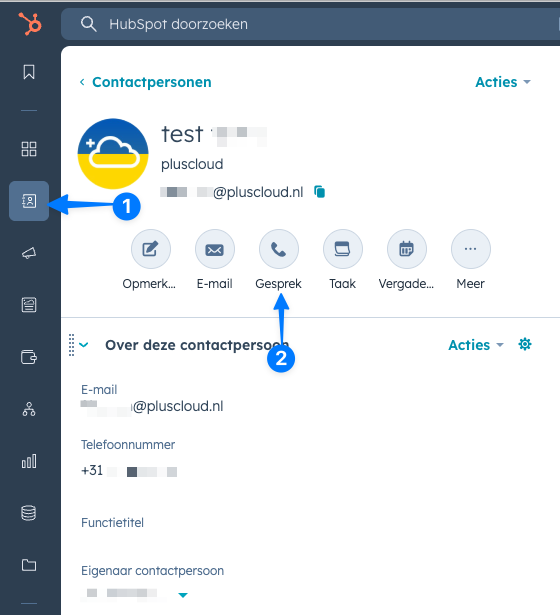Open the Meer more-actions button

pos(471,249)
